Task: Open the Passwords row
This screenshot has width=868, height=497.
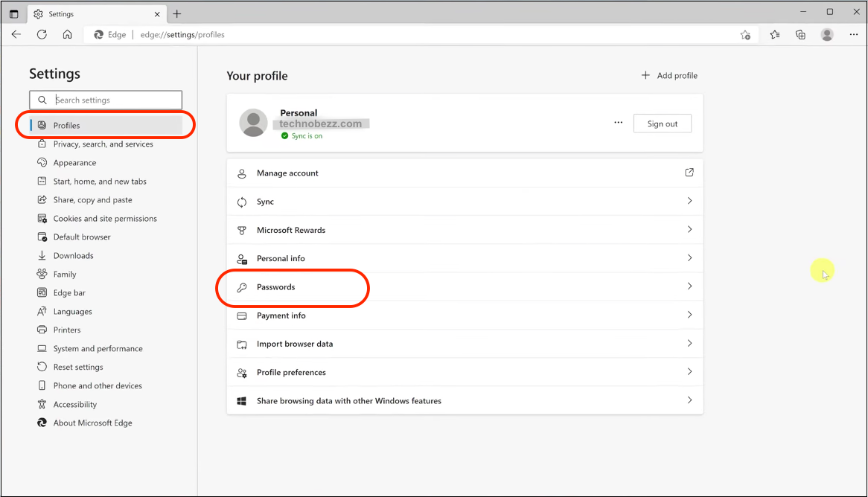Action: (x=465, y=286)
